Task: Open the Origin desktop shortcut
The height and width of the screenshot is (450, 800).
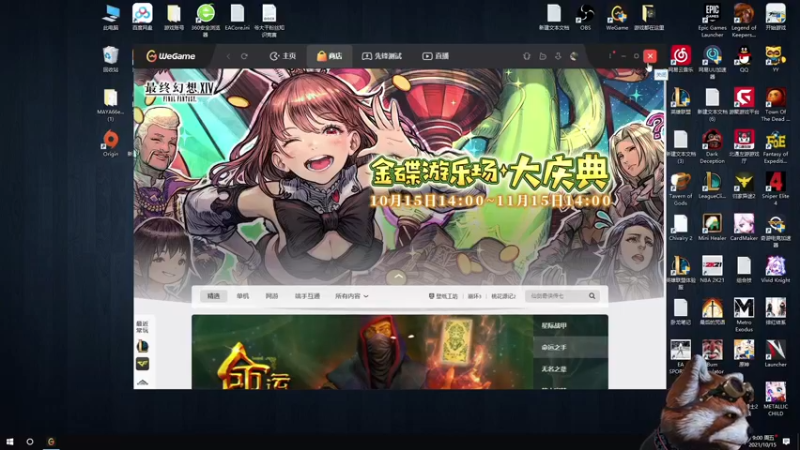Action: click(x=111, y=143)
